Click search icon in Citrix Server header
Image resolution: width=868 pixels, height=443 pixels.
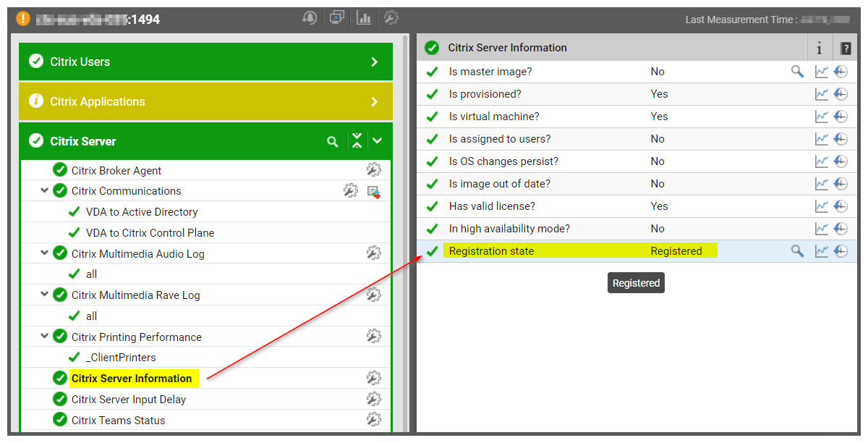tap(333, 142)
